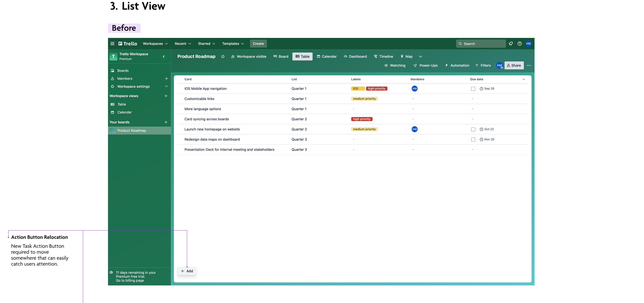Open the board menu three dots
Viewport: 644px width, 303px height.
coord(528,65)
